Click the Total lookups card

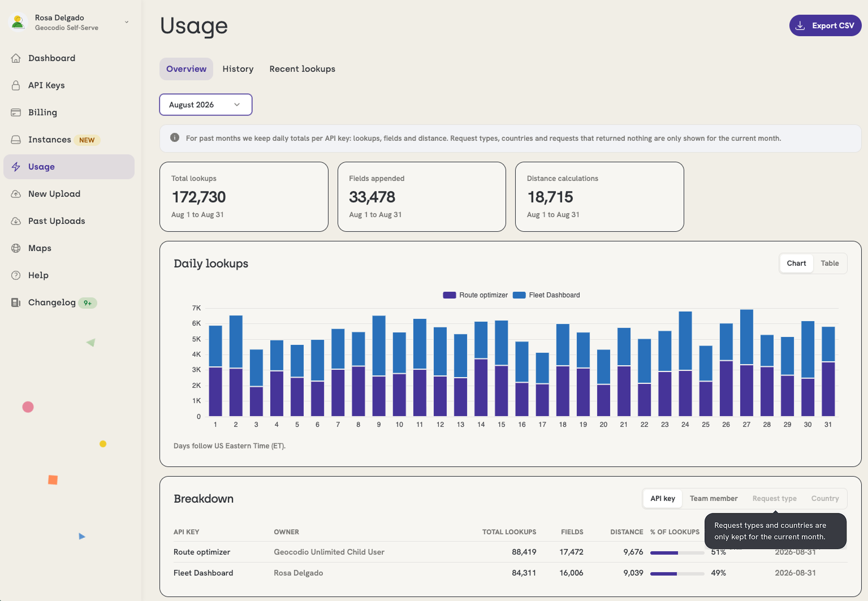(x=244, y=197)
